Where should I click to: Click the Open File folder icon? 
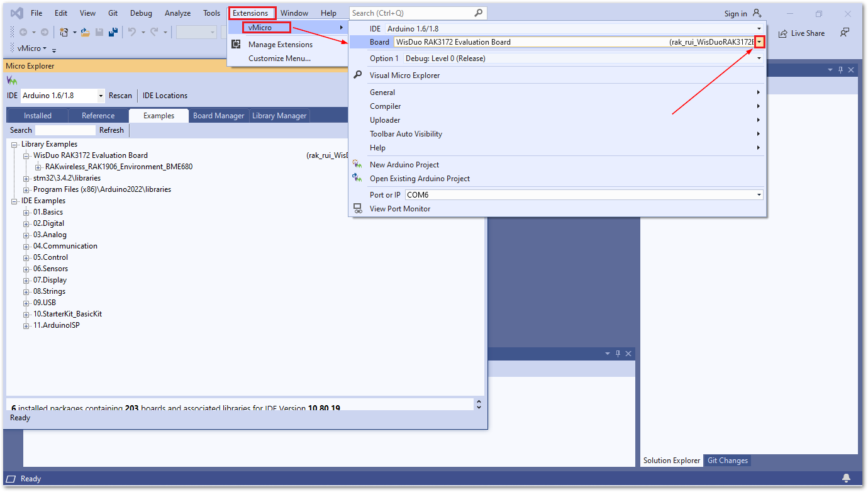pyautogui.click(x=85, y=32)
